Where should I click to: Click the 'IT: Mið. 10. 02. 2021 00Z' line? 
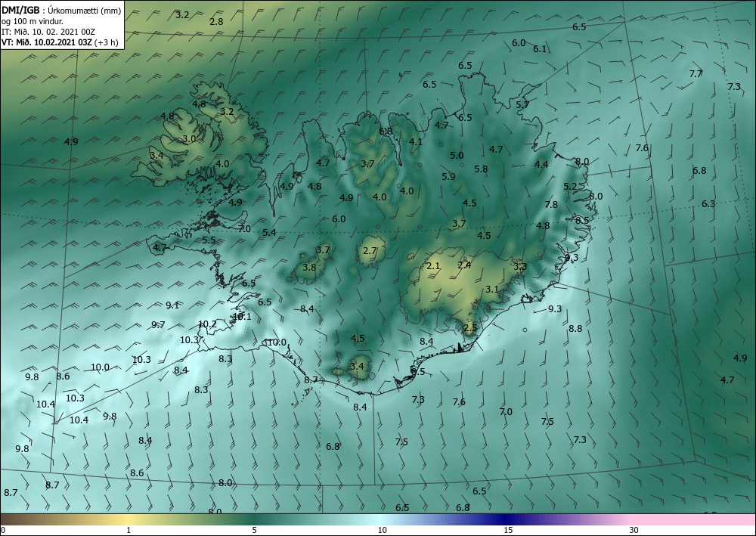coord(48,32)
